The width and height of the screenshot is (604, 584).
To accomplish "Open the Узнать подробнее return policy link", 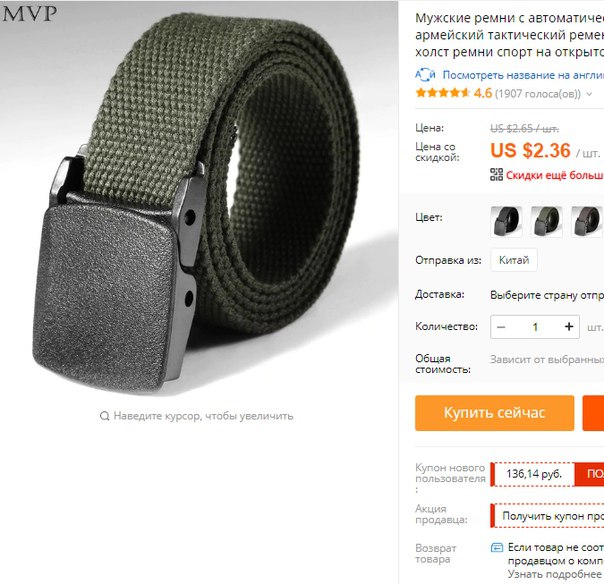I will point(555,574).
